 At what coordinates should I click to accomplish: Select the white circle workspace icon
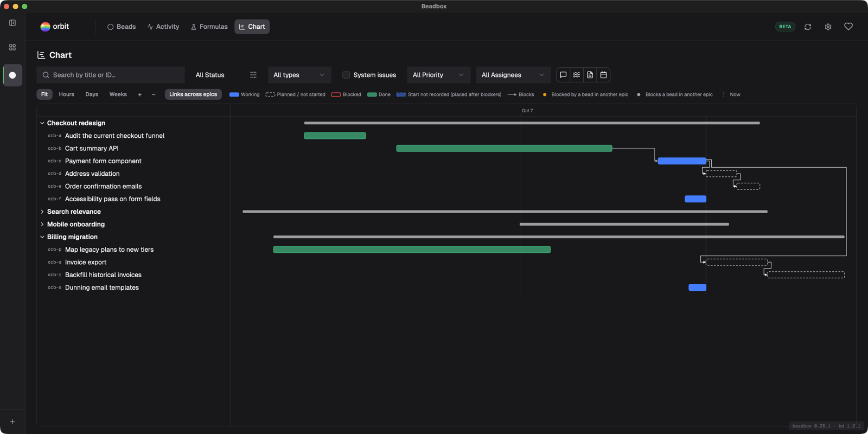point(12,75)
